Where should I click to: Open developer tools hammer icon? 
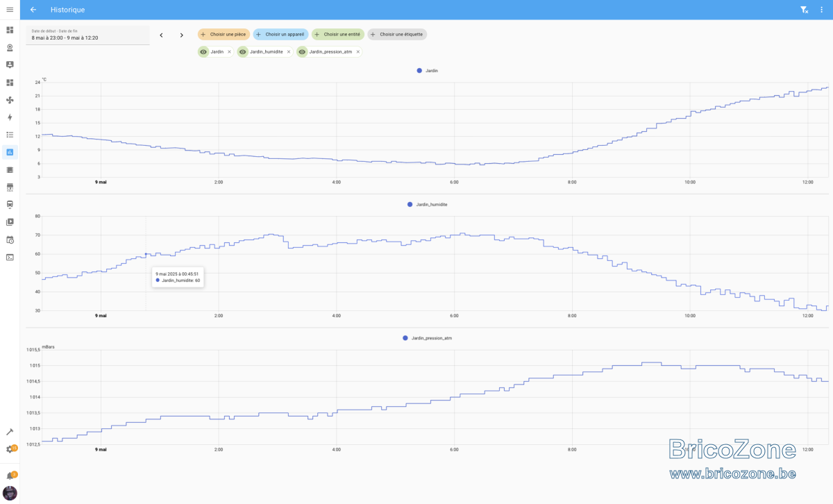(x=10, y=432)
